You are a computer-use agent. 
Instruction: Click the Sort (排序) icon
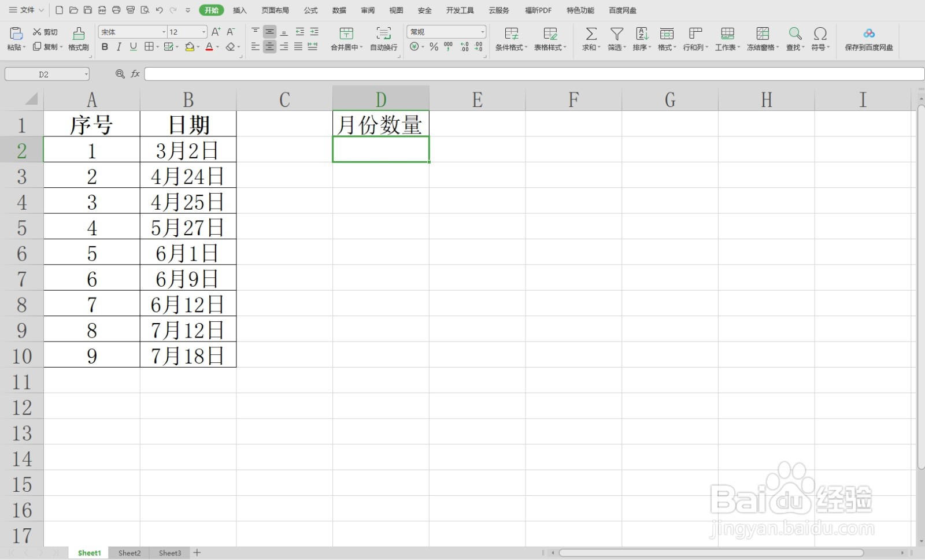[642, 34]
